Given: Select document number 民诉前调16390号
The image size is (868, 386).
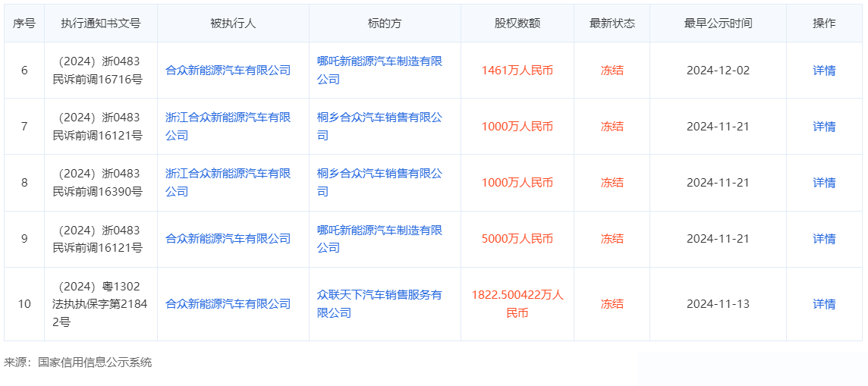Looking at the screenshot, I should pyautogui.click(x=97, y=192).
